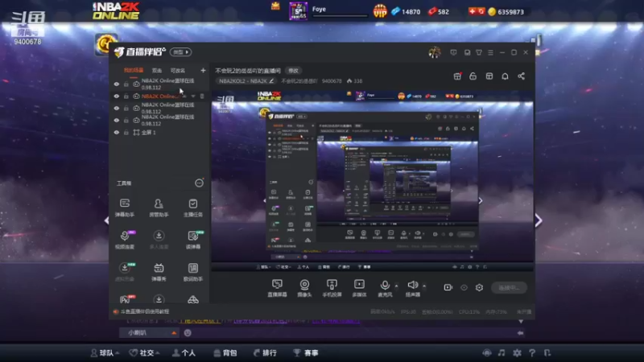The width and height of the screenshot is (644, 362).
Task: Add a new scene with plus button
Action: click(x=203, y=71)
